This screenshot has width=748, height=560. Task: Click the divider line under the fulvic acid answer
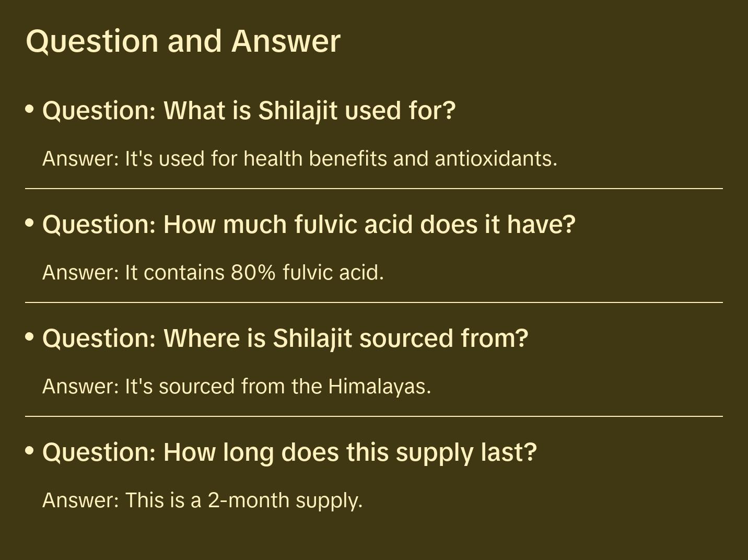[x=373, y=302]
